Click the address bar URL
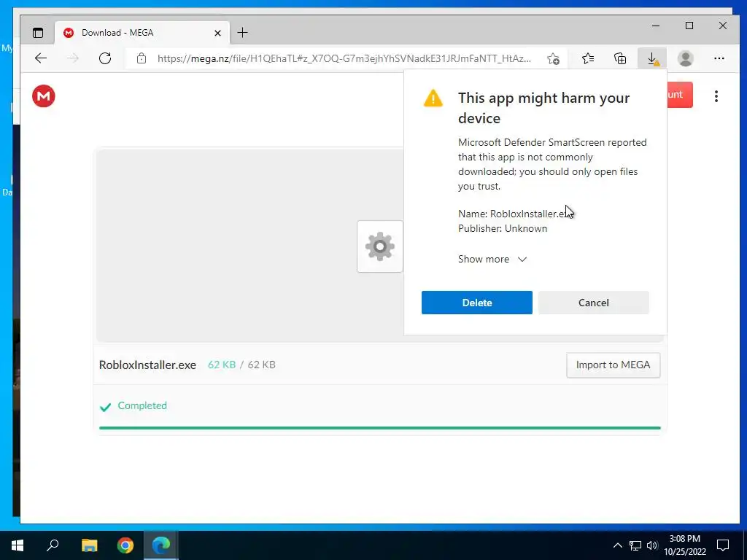This screenshot has height=560, width=747. (344, 58)
